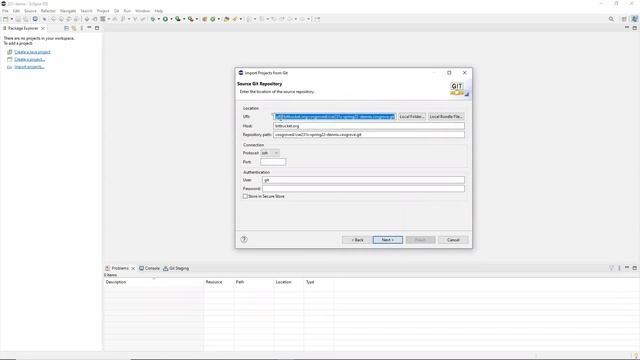
Task: Click the Create a Java project link
Action: 32,52
